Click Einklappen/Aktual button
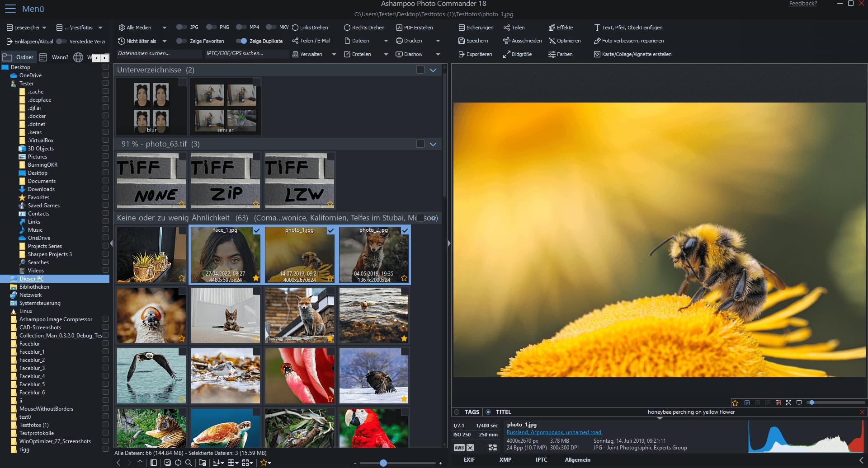Image resolution: width=868 pixels, height=468 pixels. (x=30, y=42)
